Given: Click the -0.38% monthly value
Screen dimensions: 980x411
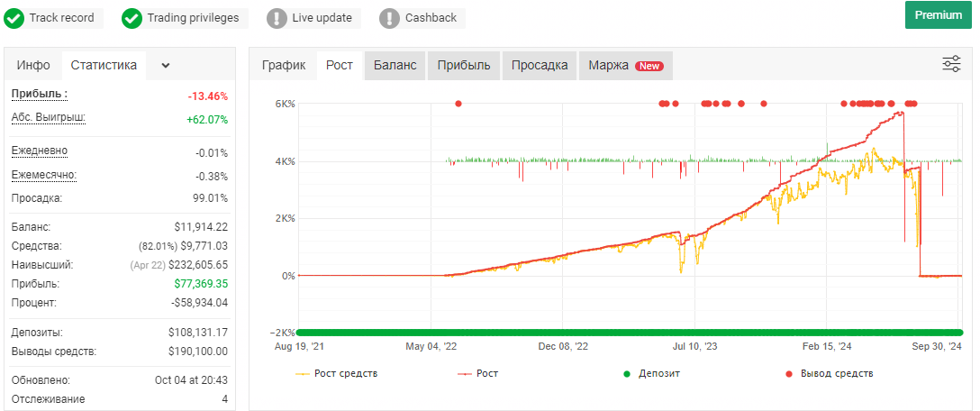Looking at the screenshot, I should tap(212, 177).
